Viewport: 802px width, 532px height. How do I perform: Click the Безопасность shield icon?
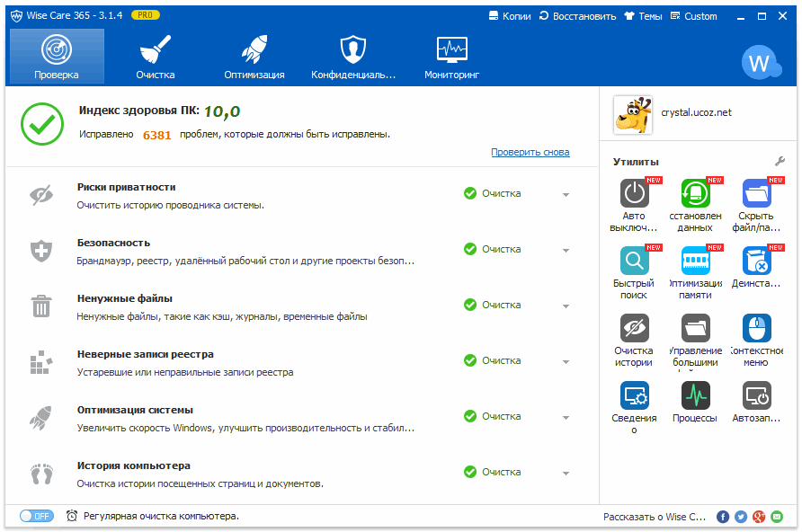41,251
